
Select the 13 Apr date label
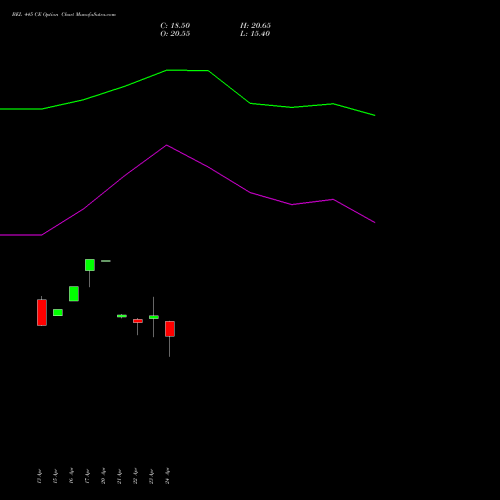39,476
